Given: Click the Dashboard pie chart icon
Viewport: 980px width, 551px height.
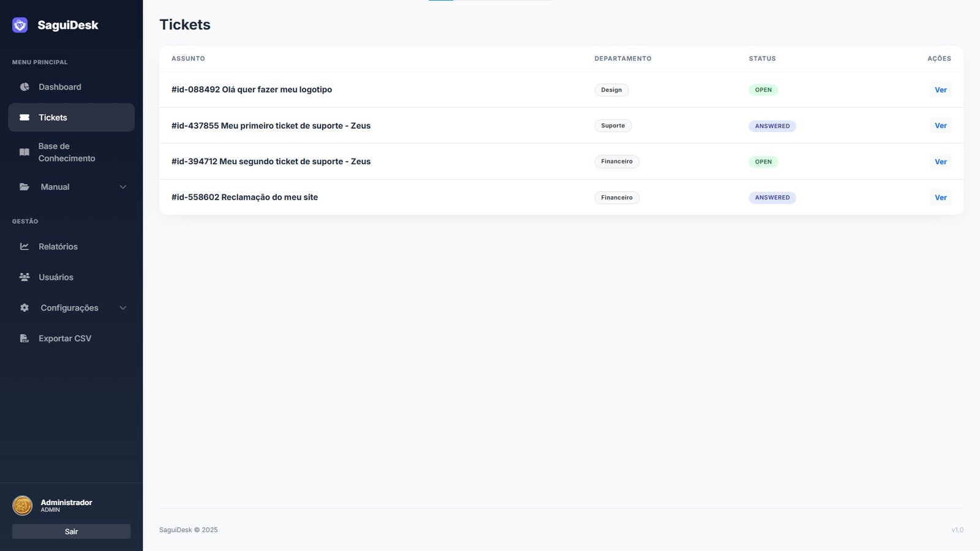Looking at the screenshot, I should [24, 87].
